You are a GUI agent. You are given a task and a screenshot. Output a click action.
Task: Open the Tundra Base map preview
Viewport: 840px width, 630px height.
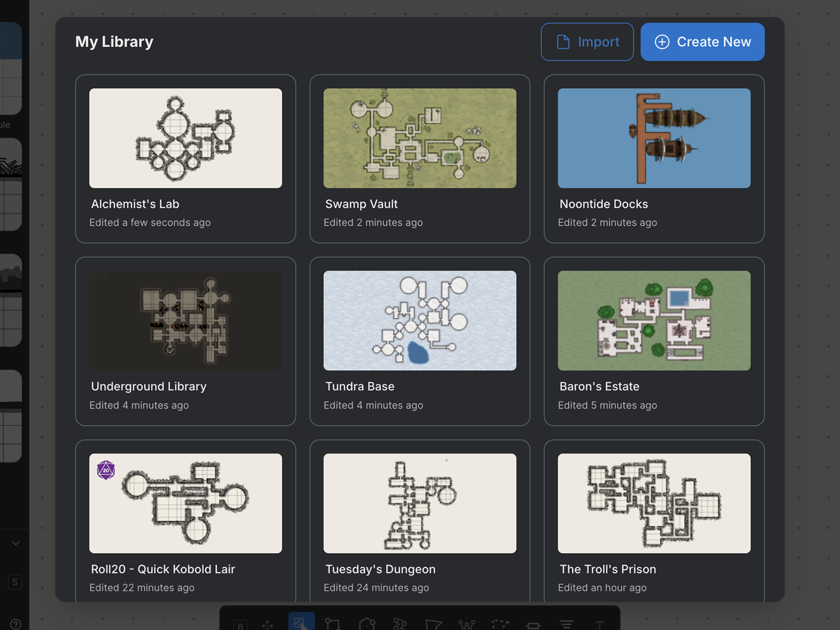coord(419,320)
